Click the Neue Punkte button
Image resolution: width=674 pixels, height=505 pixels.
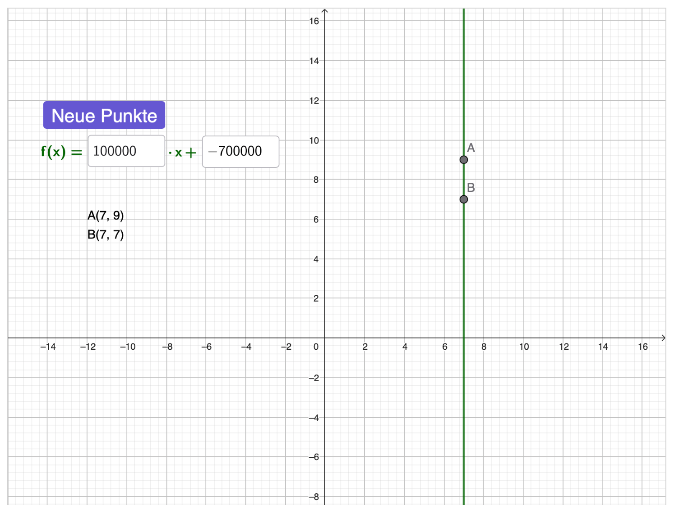click(104, 115)
